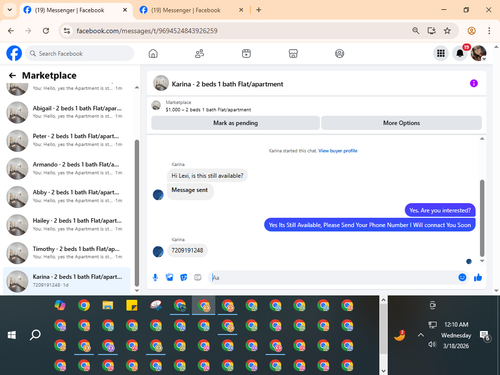This screenshot has height=375, width=500.
Task: Show hidden system tray icons chevron
Action: [421, 335]
